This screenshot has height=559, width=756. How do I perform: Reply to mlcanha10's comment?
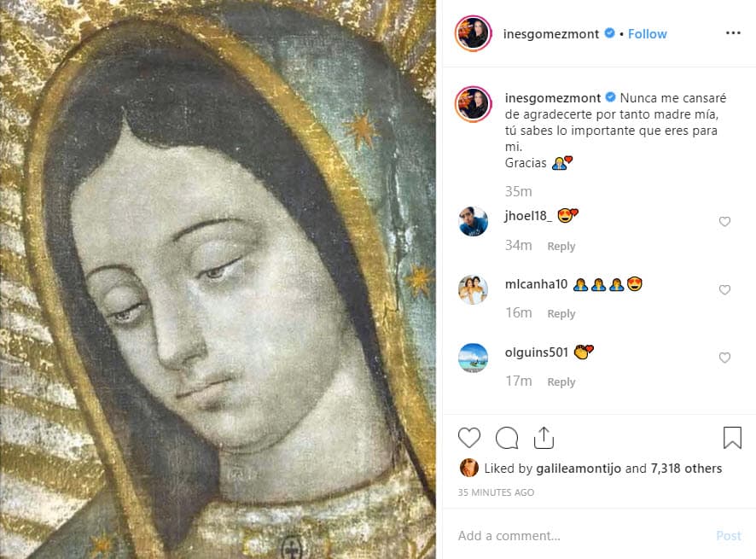(x=561, y=313)
